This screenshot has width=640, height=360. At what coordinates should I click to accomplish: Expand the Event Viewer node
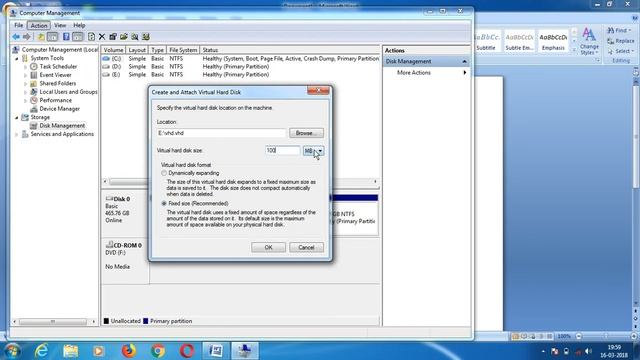pos(26,75)
